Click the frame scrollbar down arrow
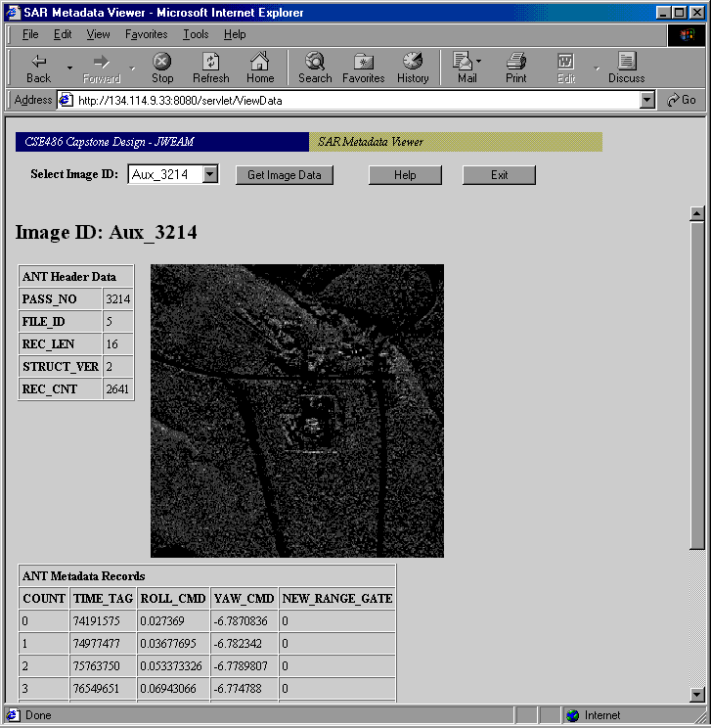 (x=697, y=695)
